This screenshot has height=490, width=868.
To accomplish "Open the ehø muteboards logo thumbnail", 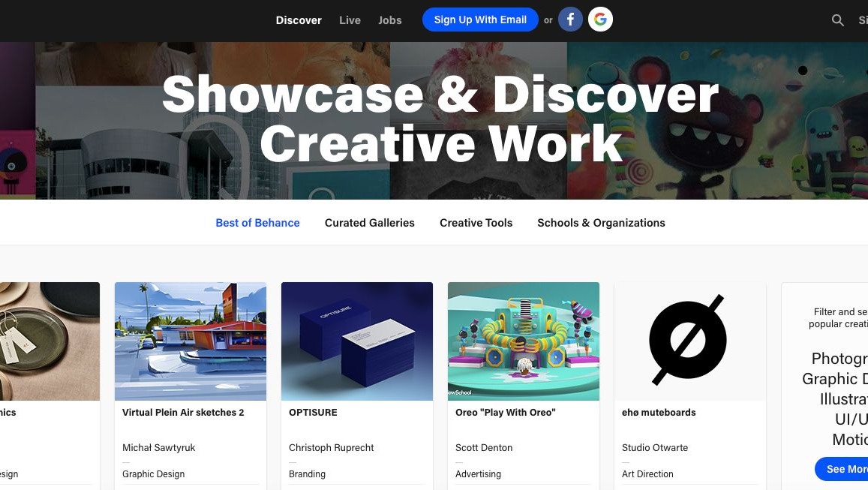I will [690, 341].
